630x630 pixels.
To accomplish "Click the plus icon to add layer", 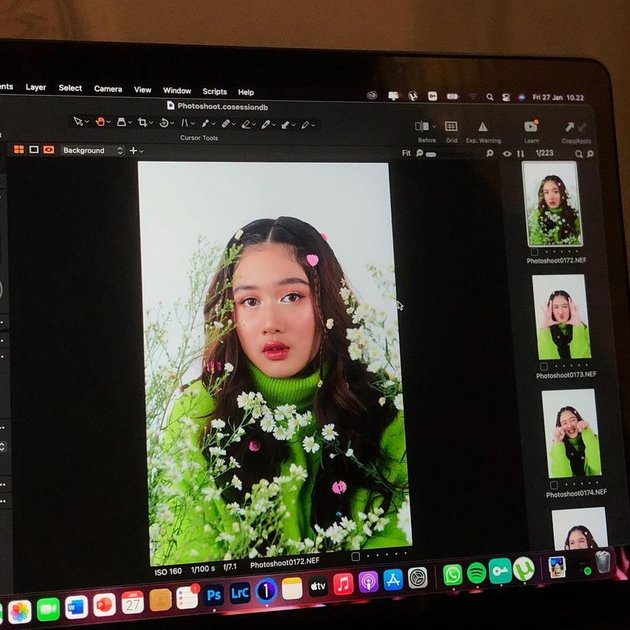I will 133,151.
